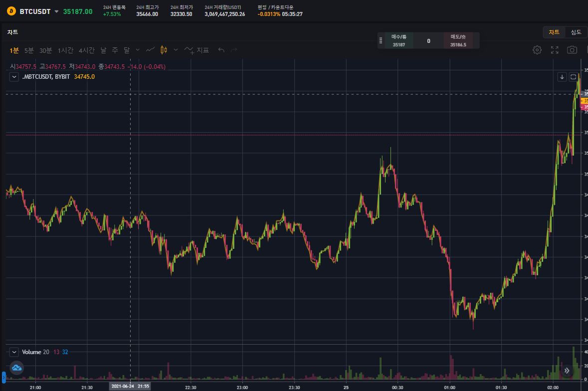Open chart settings gear
This screenshot has height=391, width=588.
[537, 50]
